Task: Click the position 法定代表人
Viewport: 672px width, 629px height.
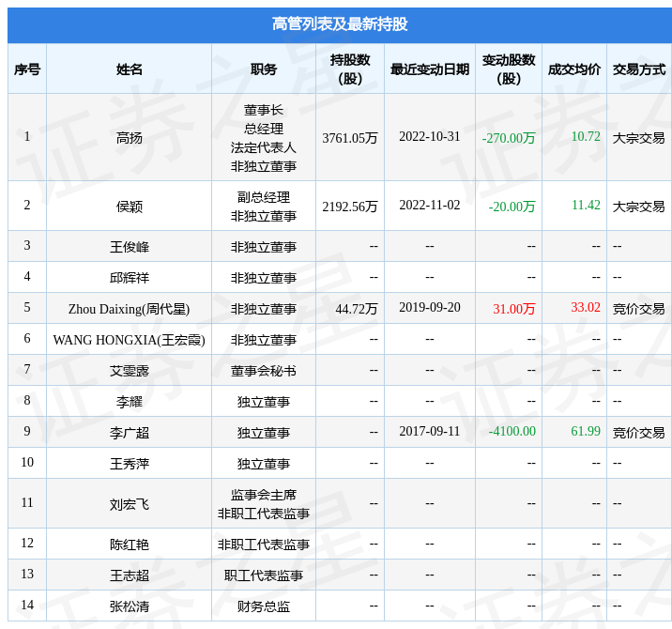Action: coord(264,147)
